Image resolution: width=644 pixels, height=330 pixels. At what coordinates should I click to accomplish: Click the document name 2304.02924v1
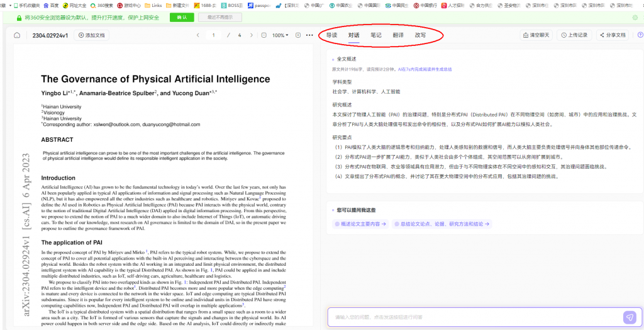tap(50, 35)
